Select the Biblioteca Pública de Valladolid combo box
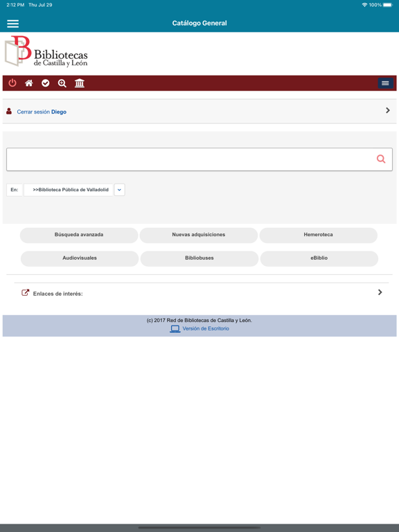This screenshot has width=399, height=532. pyautogui.click(x=69, y=190)
